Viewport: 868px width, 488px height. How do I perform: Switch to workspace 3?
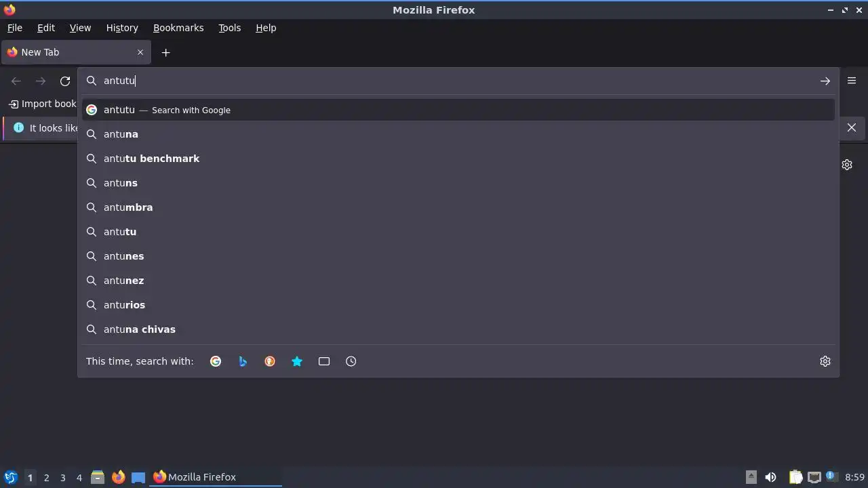tap(62, 478)
